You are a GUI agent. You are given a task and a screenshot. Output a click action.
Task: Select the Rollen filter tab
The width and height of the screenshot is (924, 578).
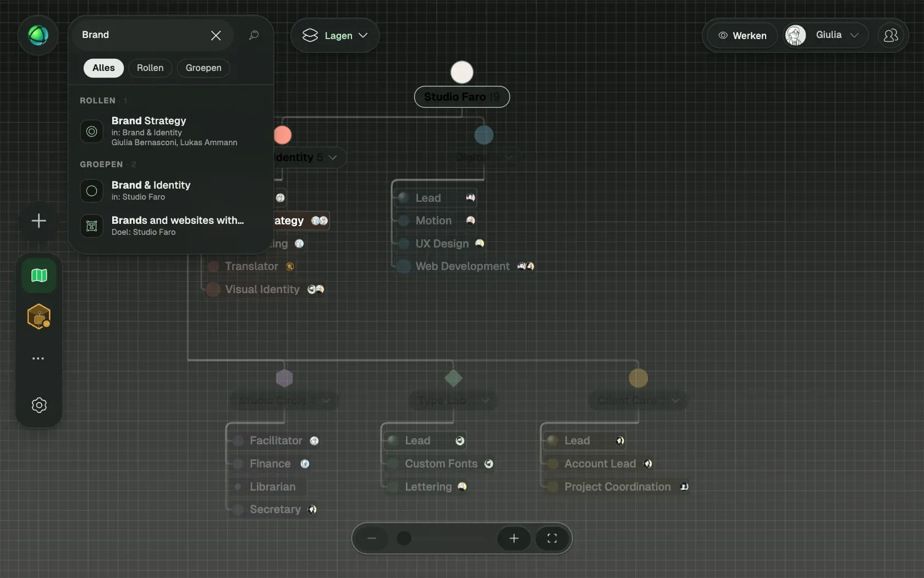150,68
